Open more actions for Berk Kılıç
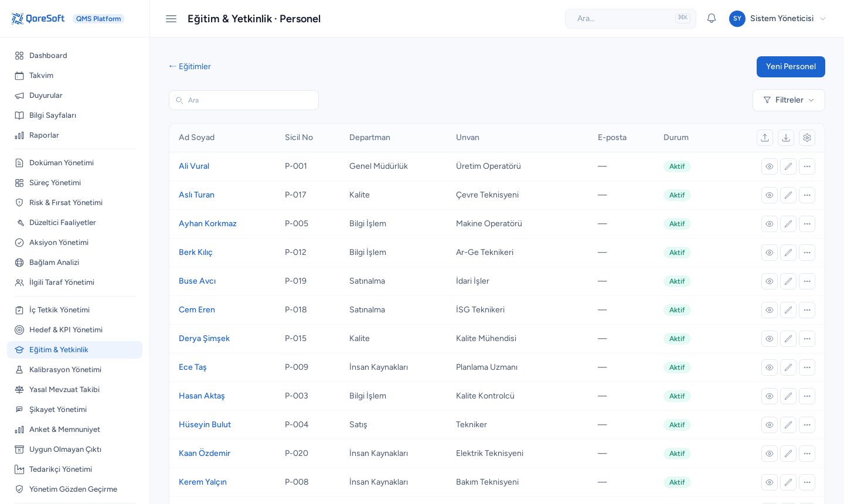 pos(807,253)
